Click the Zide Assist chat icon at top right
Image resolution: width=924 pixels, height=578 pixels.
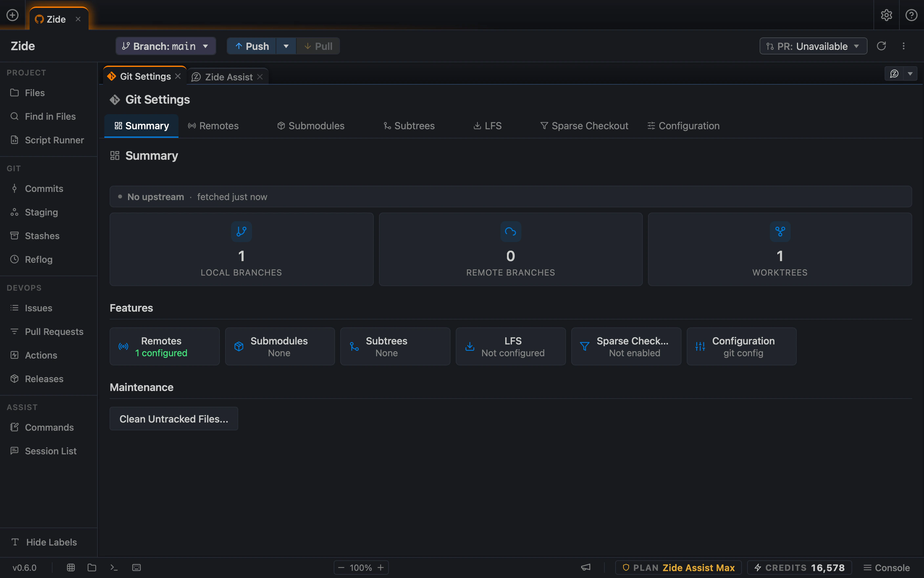pos(894,73)
